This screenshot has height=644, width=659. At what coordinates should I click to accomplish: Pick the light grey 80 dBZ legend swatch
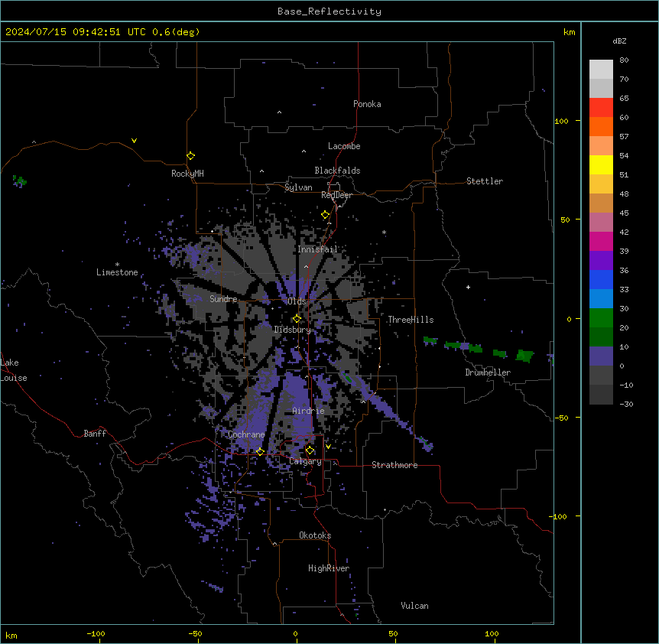coord(601,69)
